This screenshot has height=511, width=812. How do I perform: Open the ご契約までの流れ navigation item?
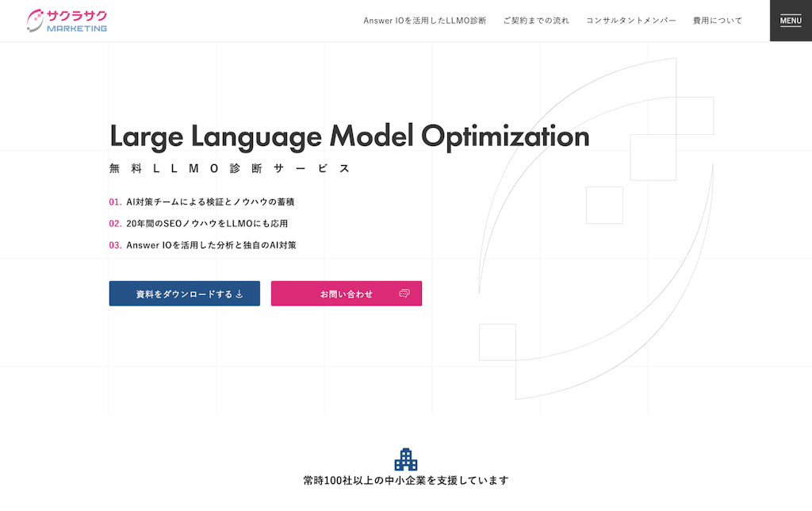pyautogui.click(x=535, y=21)
